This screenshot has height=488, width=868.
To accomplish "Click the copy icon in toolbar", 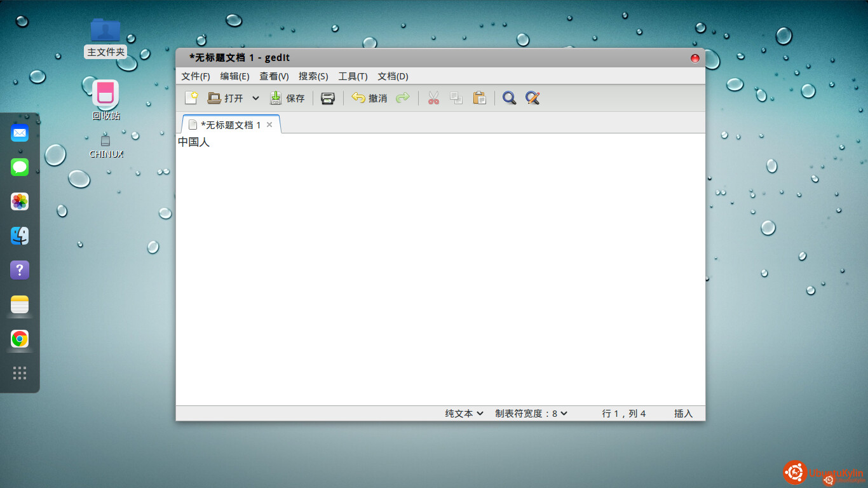I will pos(456,98).
